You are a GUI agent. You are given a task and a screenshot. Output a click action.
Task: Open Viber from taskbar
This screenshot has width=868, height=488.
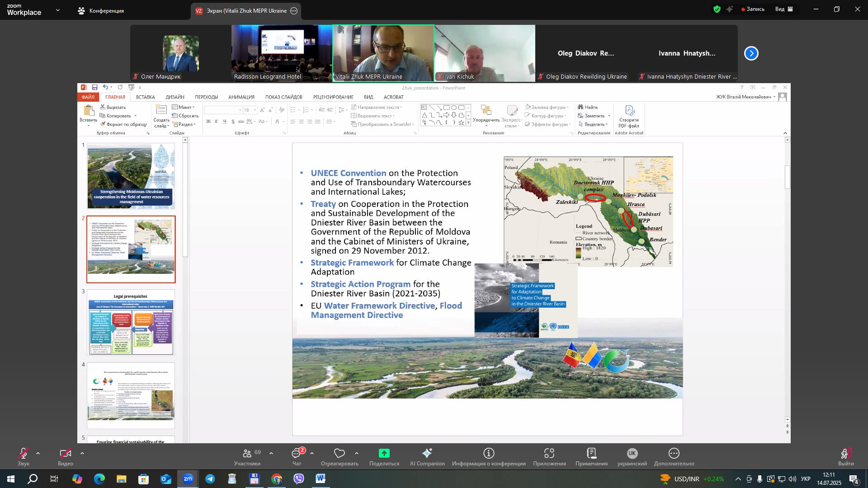point(299,479)
